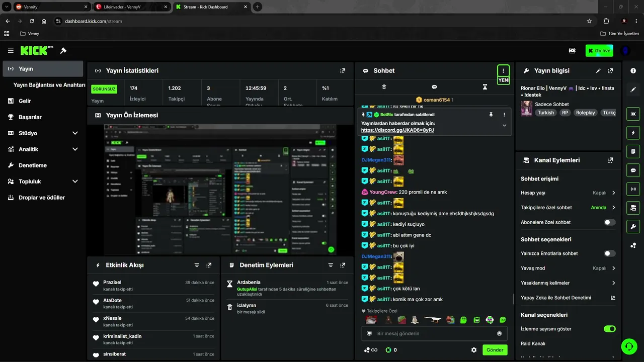Unpin the BotRix pinned message

(491, 115)
